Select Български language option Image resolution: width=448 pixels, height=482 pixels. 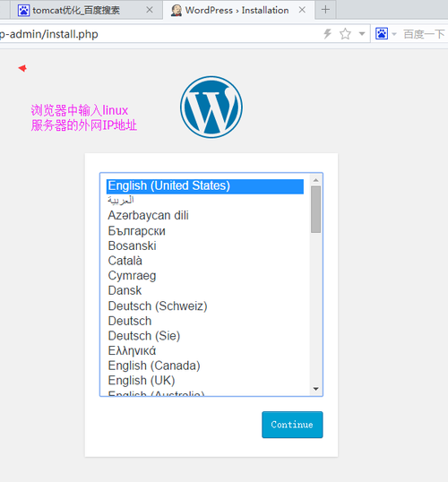pyautogui.click(x=205, y=231)
